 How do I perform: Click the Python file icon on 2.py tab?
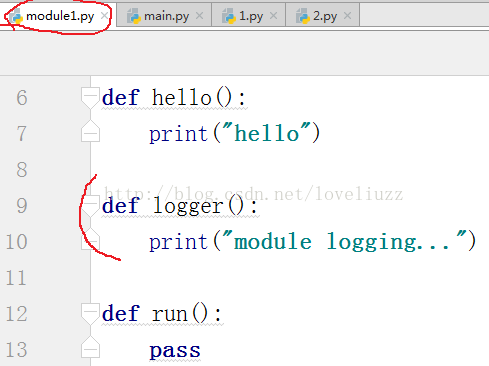[x=303, y=16]
